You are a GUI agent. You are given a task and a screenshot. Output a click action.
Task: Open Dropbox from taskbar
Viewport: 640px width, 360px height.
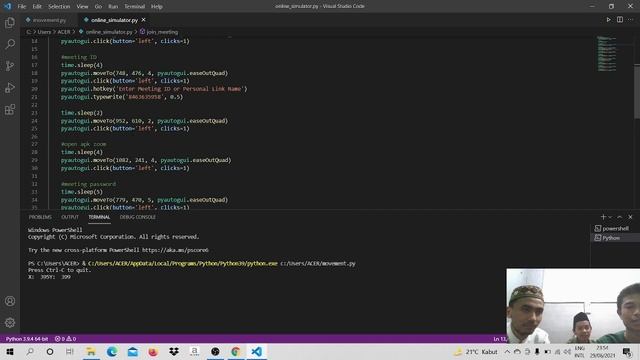pos(174,351)
